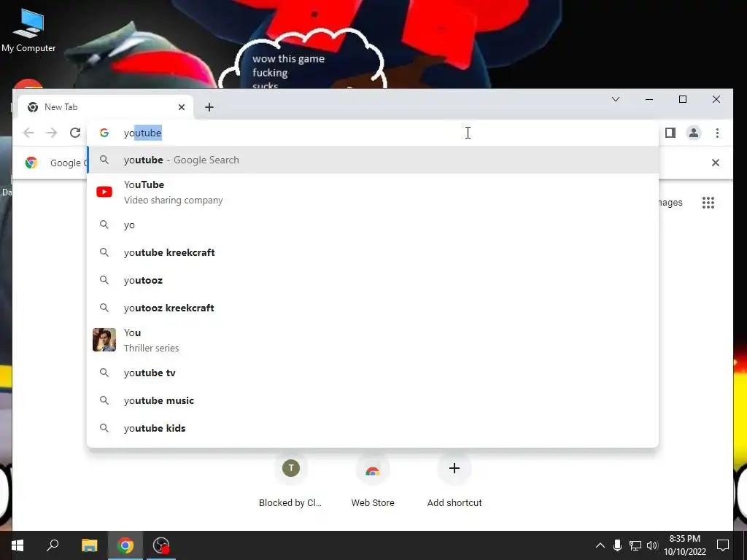Expand the tab search chevron
The width and height of the screenshot is (747, 560).
616,99
